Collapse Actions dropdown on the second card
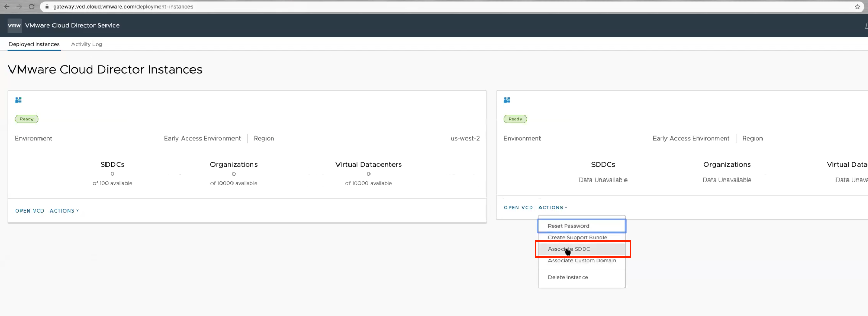 pyautogui.click(x=553, y=207)
